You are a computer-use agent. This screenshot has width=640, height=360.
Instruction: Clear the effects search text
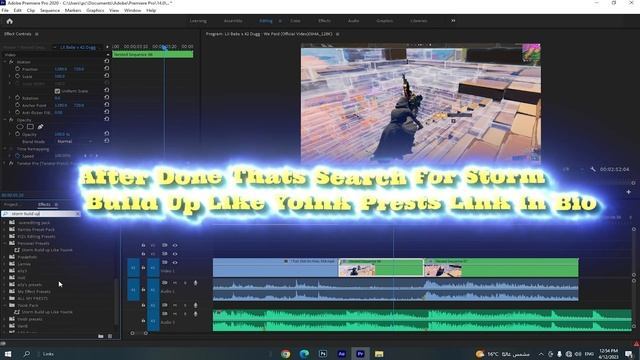click(78, 213)
